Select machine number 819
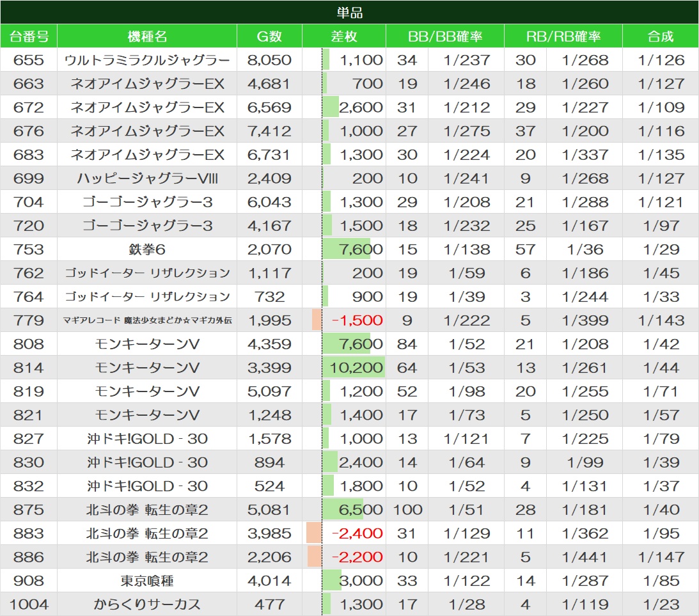This screenshot has height=616, width=699. [x=29, y=391]
